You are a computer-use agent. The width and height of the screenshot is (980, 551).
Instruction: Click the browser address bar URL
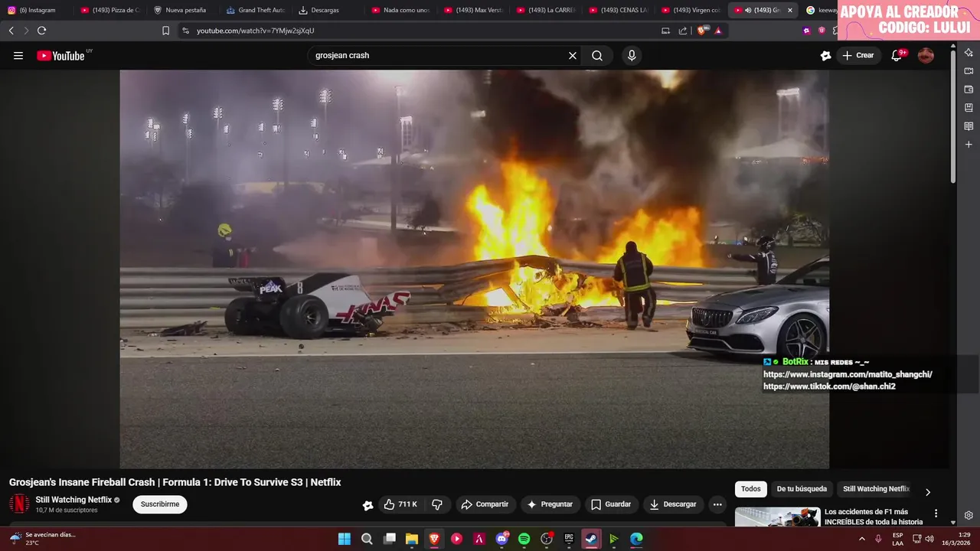pos(255,31)
